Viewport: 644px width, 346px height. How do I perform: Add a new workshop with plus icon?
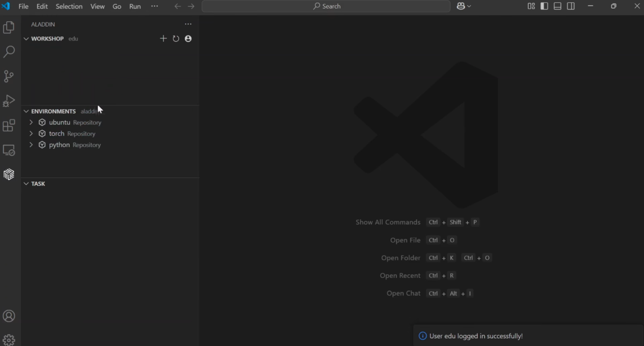[163, 39]
